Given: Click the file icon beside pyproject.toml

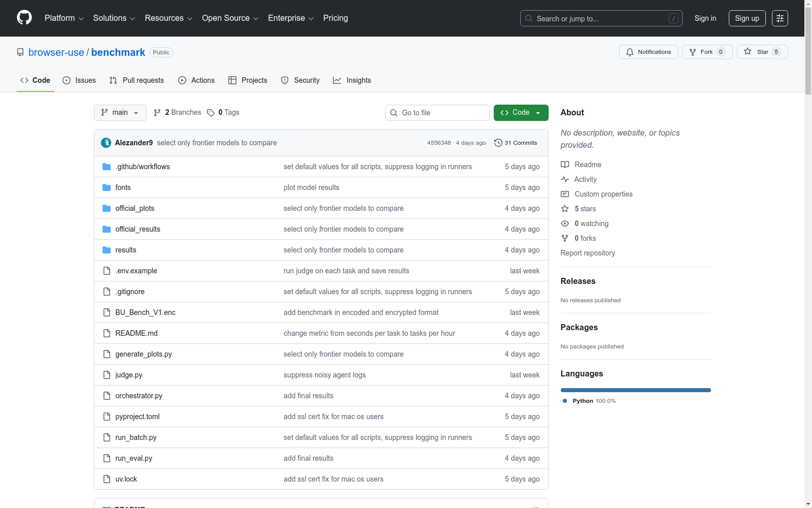Looking at the screenshot, I should point(107,417).
